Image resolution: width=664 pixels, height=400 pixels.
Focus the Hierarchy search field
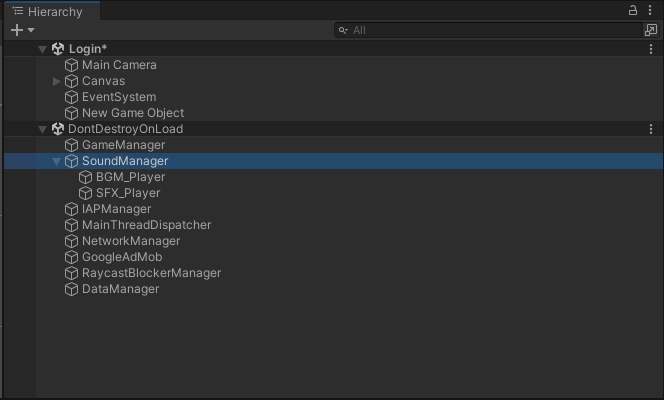(x=488, y=30)
